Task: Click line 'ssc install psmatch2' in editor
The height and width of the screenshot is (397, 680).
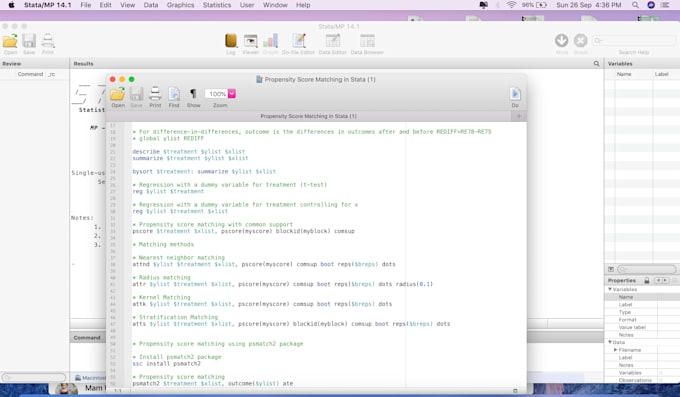Action: 167,364
